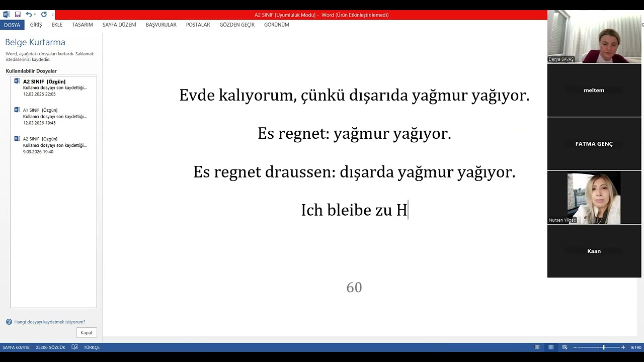Select recovered file A2 SINIF from 12.03.2026 22:05
The image size is (644, 362).
[x=54, y=88]
